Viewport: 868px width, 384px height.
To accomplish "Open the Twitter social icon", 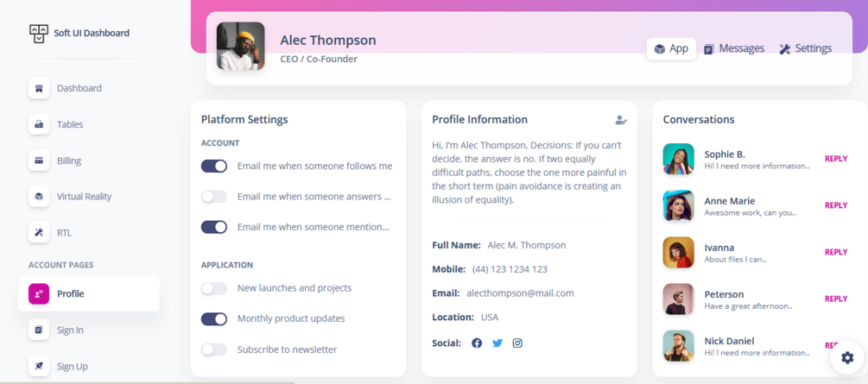I will (497, 343).
